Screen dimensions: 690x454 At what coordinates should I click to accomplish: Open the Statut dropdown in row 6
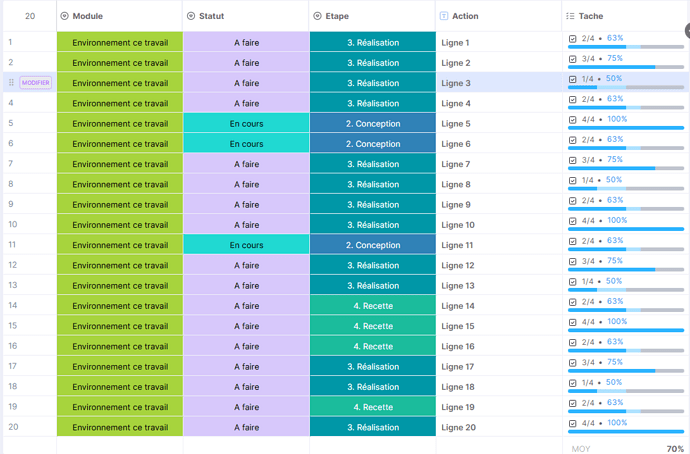[x=246, y=144]
